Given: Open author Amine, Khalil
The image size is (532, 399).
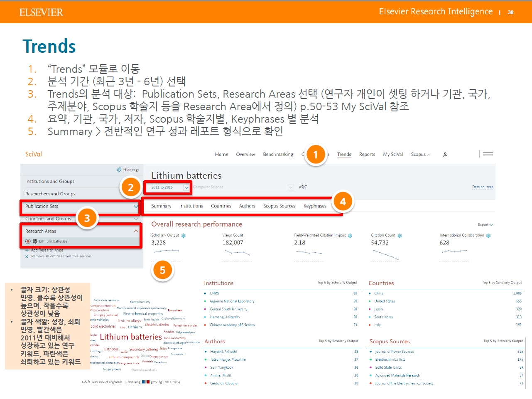Looking at the screenshot, I should (221, 375).
